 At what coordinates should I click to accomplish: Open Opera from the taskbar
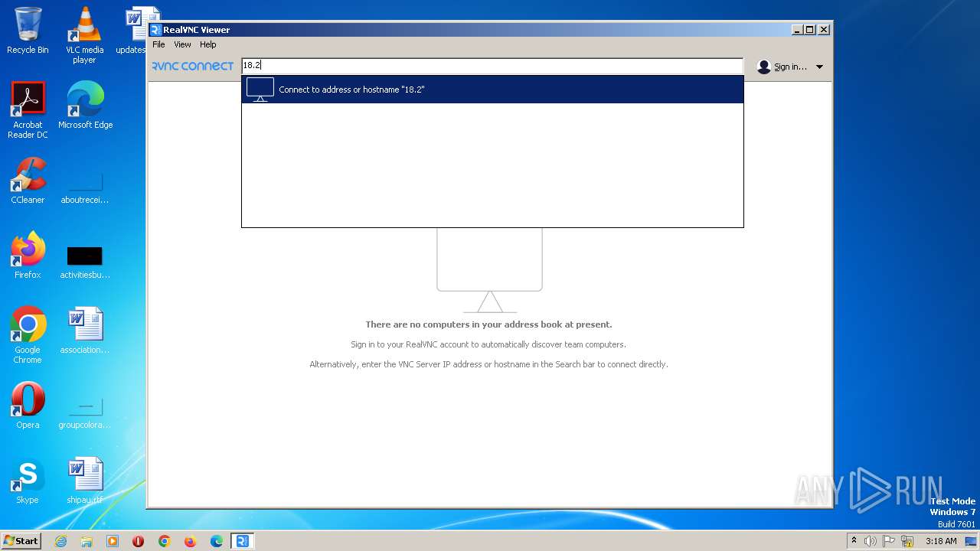[x=139, y=541]
